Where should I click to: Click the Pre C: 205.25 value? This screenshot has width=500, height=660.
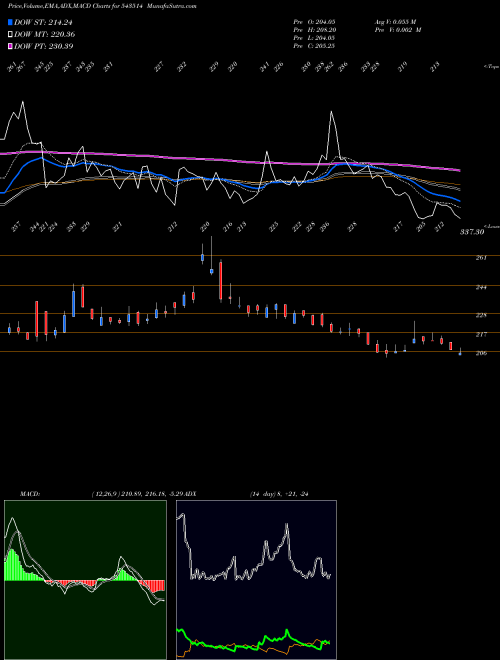(x=314, y=46)
